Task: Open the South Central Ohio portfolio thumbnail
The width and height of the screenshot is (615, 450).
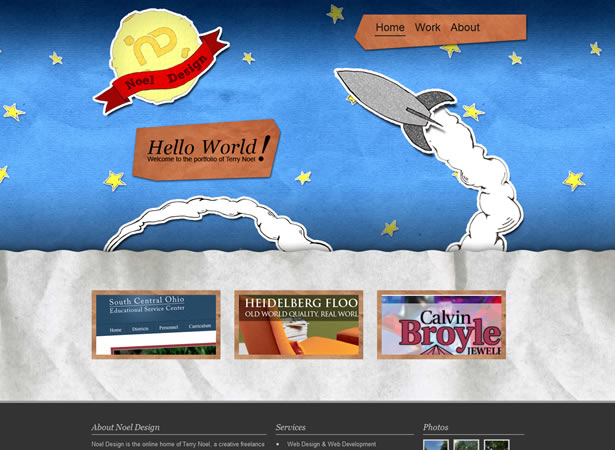Action: coord(156,324)
